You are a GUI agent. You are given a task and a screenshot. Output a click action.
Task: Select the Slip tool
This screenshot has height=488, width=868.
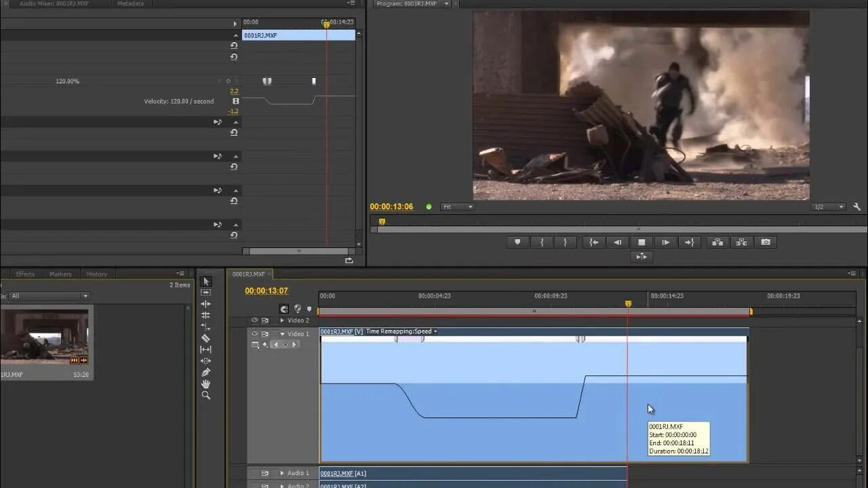[206, 350]
